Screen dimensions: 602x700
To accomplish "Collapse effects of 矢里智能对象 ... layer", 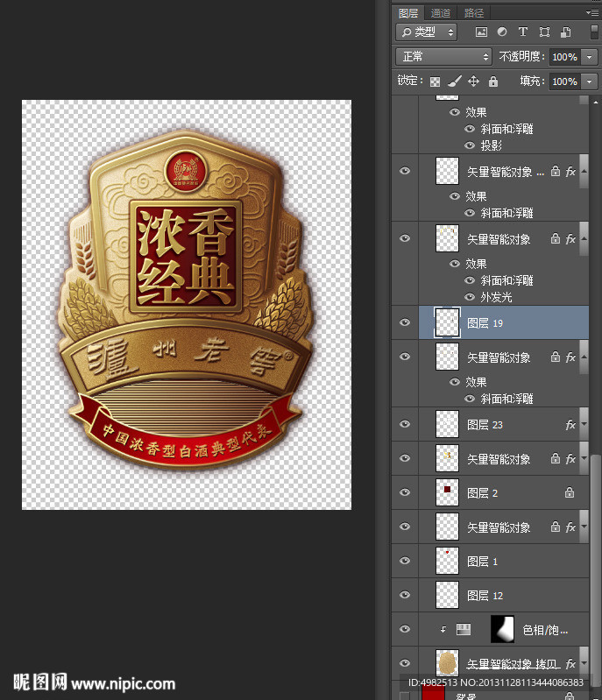I will coord(584,172).
